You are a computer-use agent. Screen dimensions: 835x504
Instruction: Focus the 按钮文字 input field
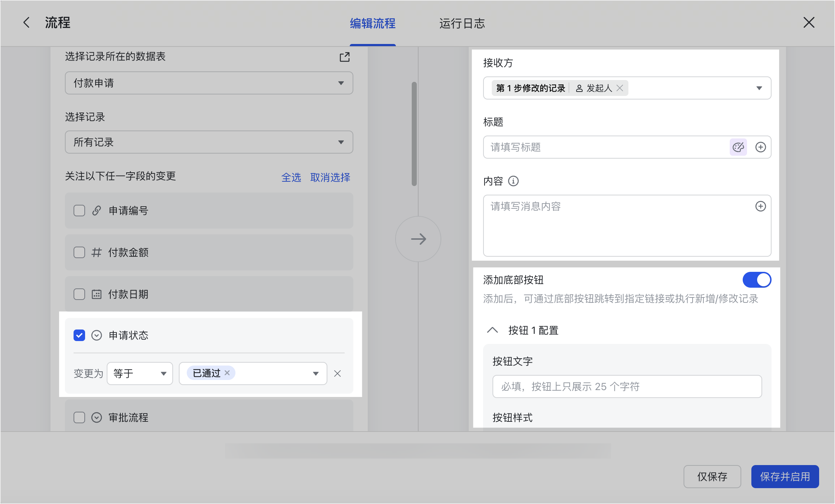click(x=627, y=386)
